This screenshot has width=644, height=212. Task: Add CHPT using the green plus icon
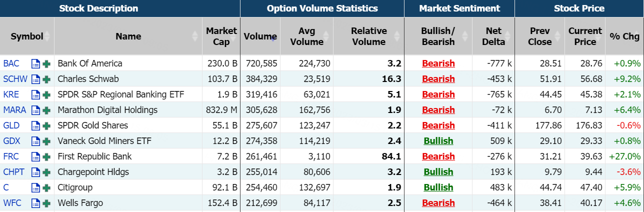[x=46, y=172]
